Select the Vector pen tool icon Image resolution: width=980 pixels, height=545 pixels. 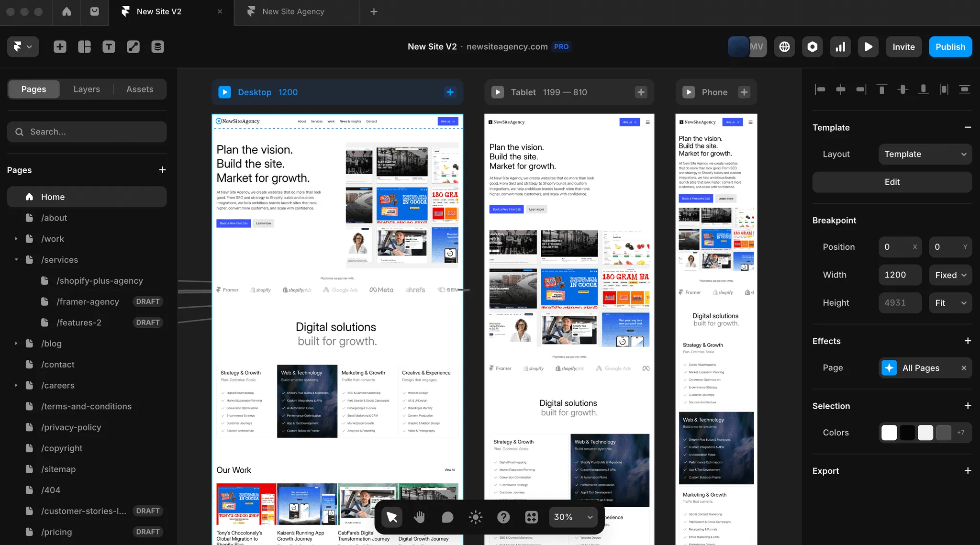pyautogui.click(x=133, y=46)
